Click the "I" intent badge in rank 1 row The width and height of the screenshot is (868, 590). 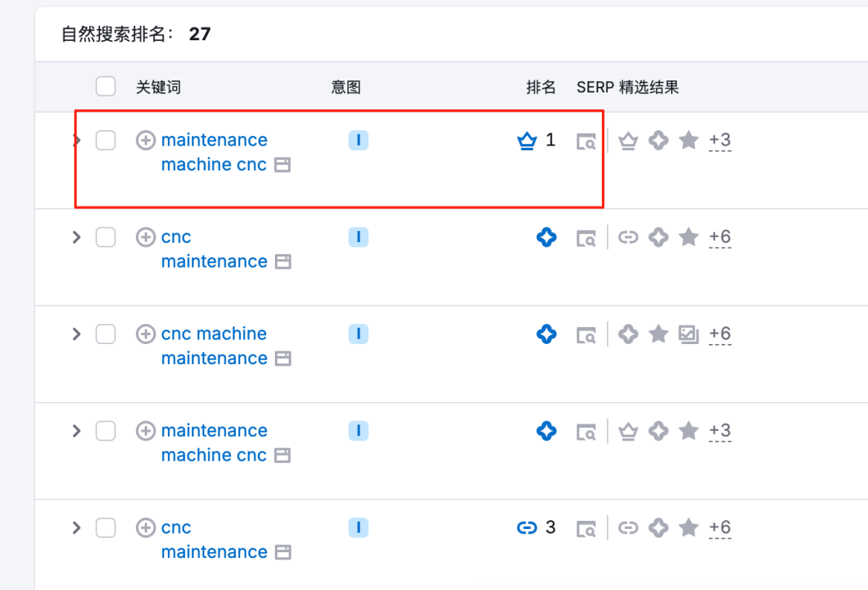[x=358, y=141]
